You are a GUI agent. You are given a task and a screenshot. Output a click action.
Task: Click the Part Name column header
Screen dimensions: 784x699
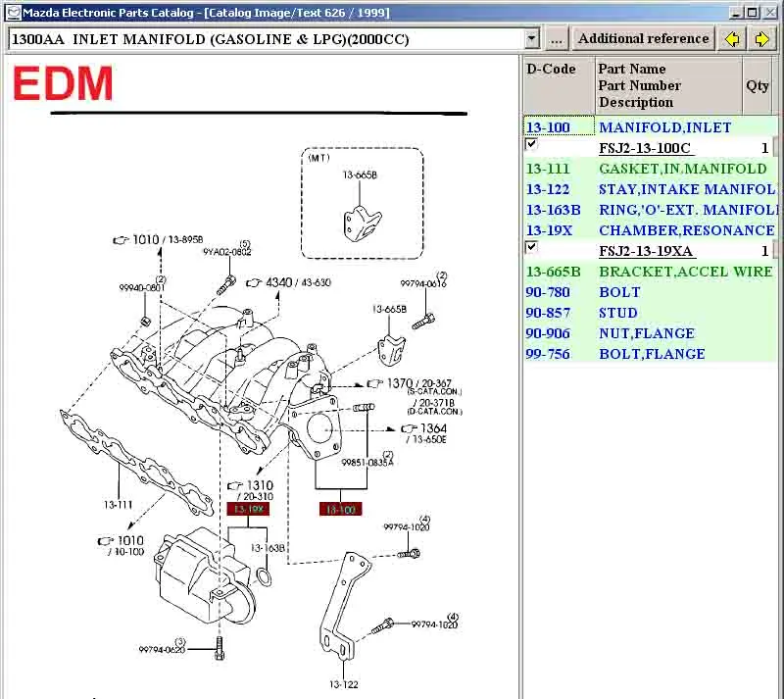(x=668, y=85)
